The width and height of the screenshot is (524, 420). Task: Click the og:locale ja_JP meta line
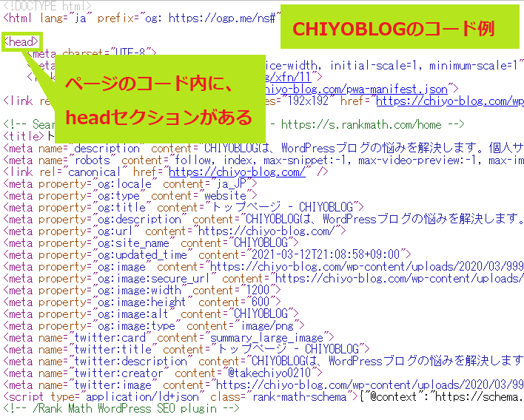pos(130,183)
